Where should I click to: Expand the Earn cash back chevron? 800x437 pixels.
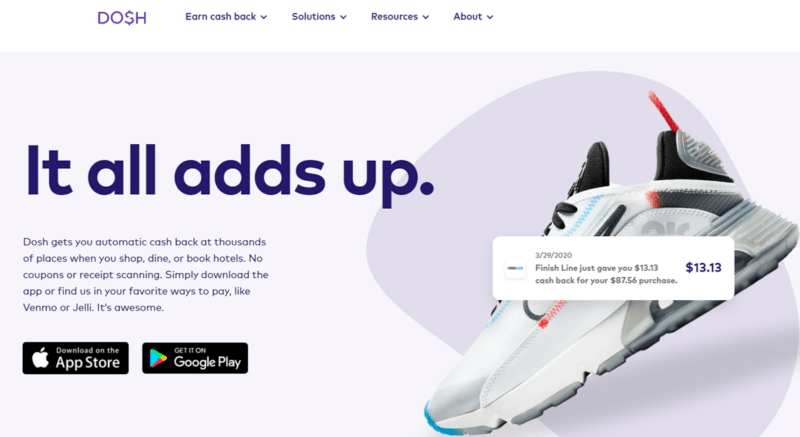(264, 17)
